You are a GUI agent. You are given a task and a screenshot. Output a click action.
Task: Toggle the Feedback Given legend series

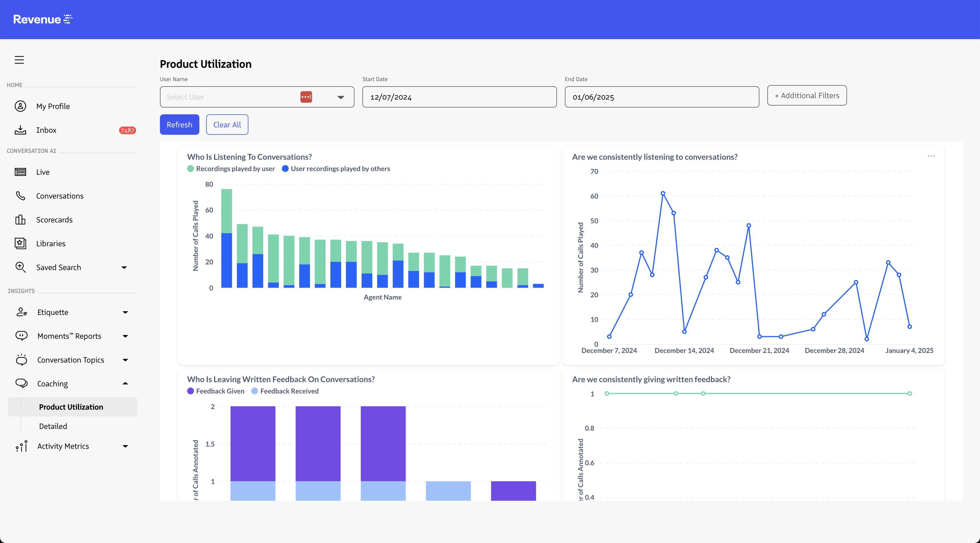pos(216,391)
